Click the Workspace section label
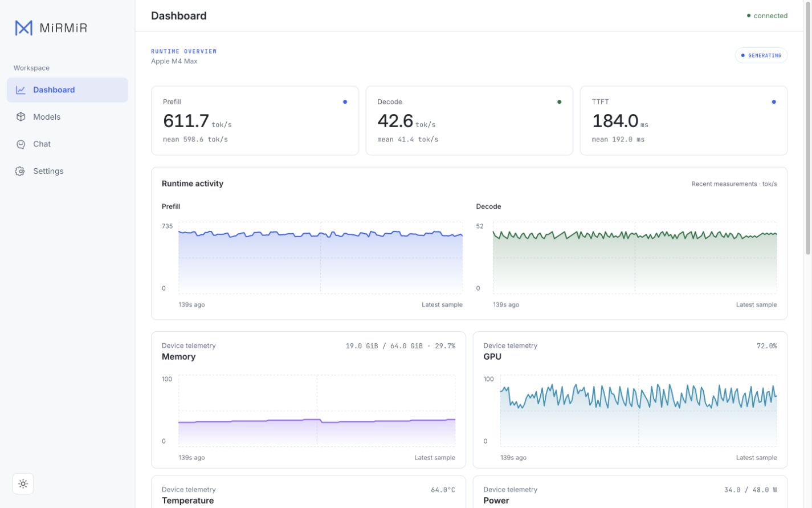812x508 pixels. tap(31, 68)
